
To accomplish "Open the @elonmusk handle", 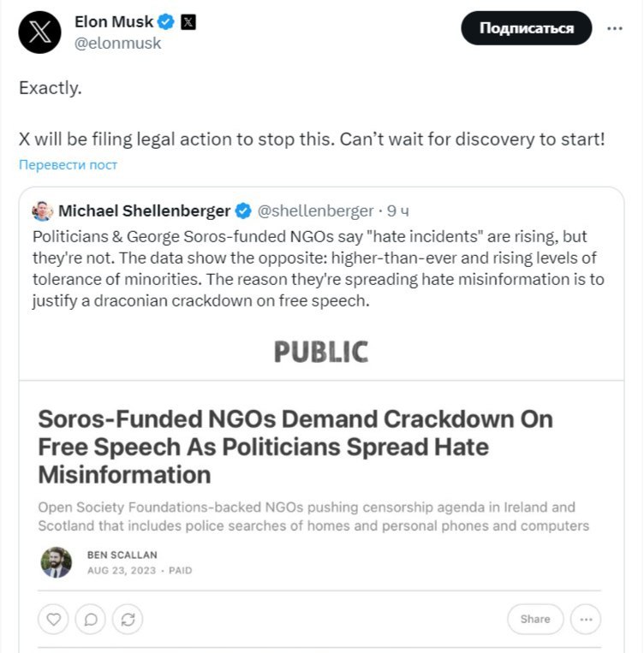I will [x=118, y=43].
